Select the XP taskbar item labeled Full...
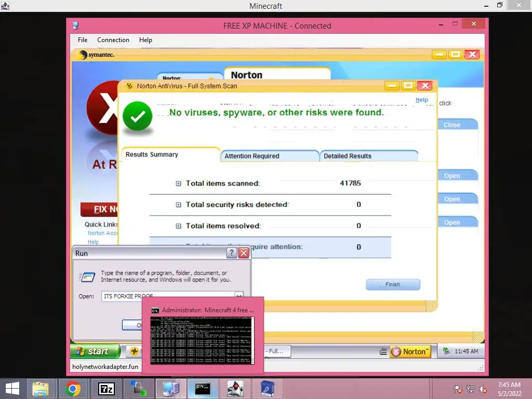 tap(277, 352)
